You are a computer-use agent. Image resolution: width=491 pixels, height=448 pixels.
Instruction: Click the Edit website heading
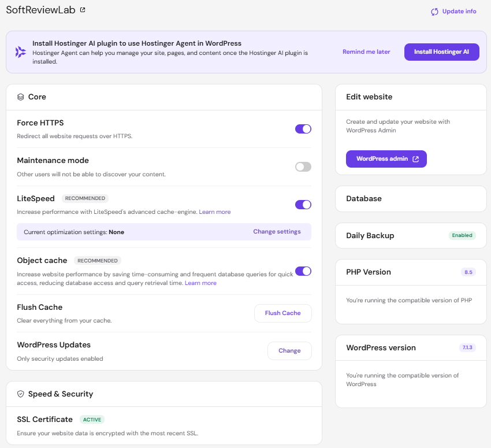point(369,97)
